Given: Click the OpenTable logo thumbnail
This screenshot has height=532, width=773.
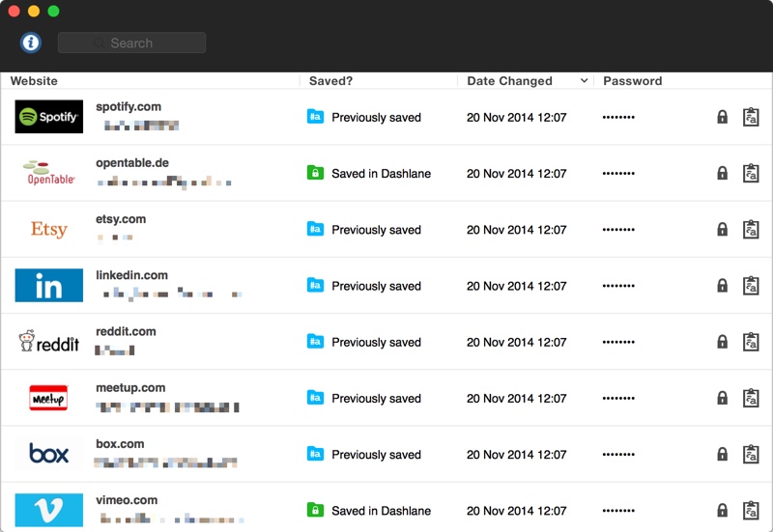Looking at the screenshot, I should (49, 173).
